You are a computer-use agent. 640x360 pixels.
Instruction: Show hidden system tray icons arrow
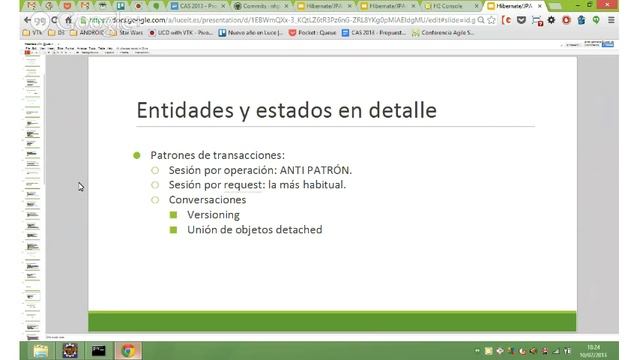477,351
